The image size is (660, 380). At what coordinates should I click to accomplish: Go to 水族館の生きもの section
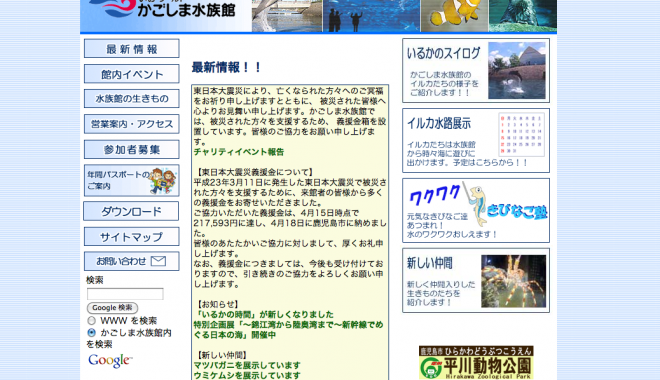click(x=132, y=99)
